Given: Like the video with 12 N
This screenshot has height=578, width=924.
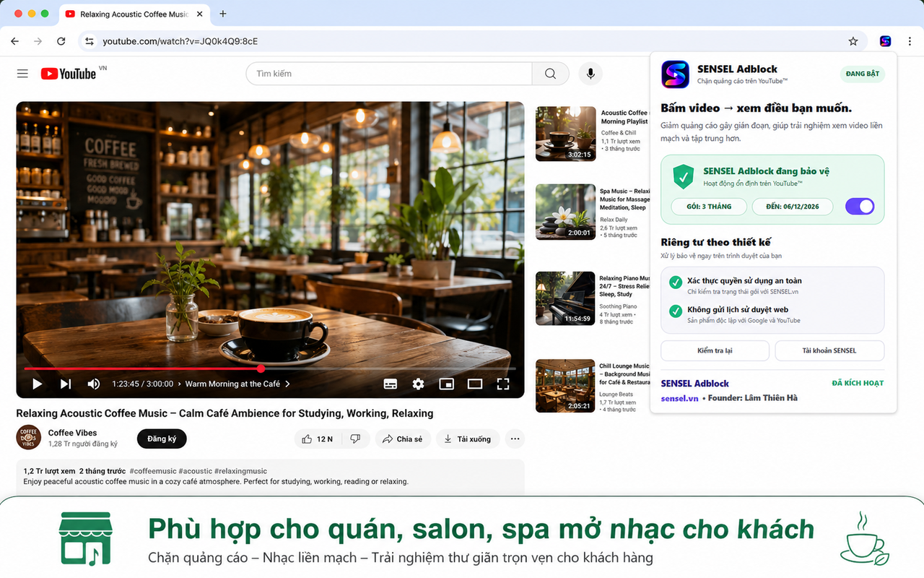Looking at the screenshot, I should pos(317,439).
